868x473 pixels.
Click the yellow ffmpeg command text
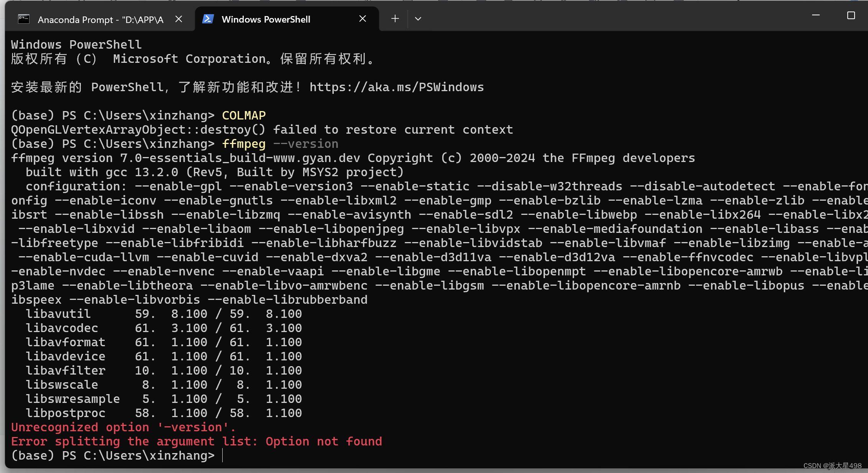[244, 144]
